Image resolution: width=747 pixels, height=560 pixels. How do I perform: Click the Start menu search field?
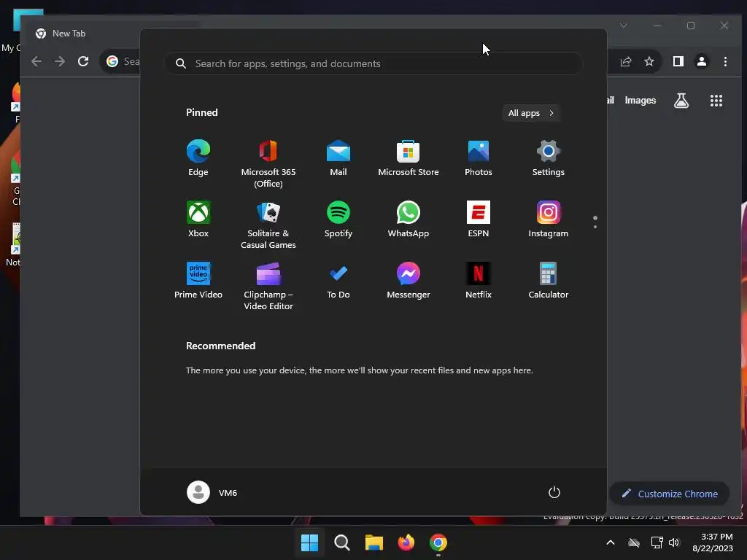point(374,63)
